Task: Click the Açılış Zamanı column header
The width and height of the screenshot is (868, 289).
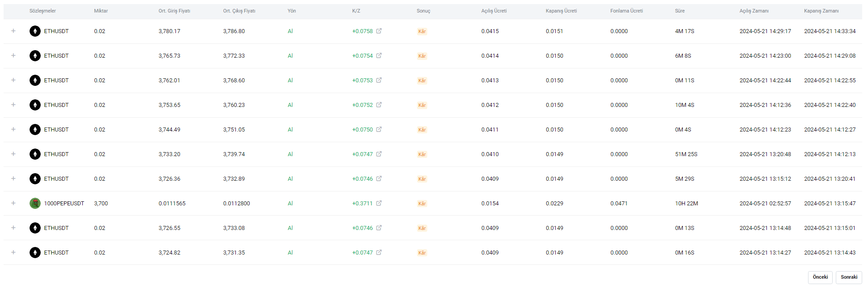Action: tap(754, 11)
